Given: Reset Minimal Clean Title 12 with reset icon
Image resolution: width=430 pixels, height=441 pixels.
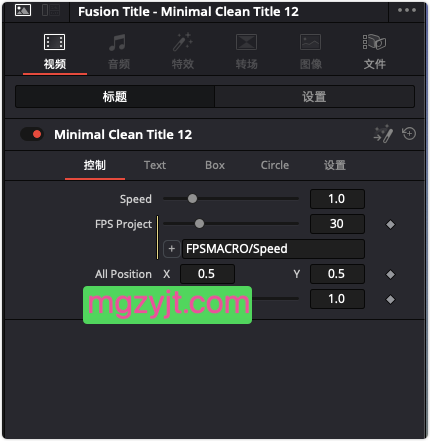Looking at the screenshot, I should 409,134.
